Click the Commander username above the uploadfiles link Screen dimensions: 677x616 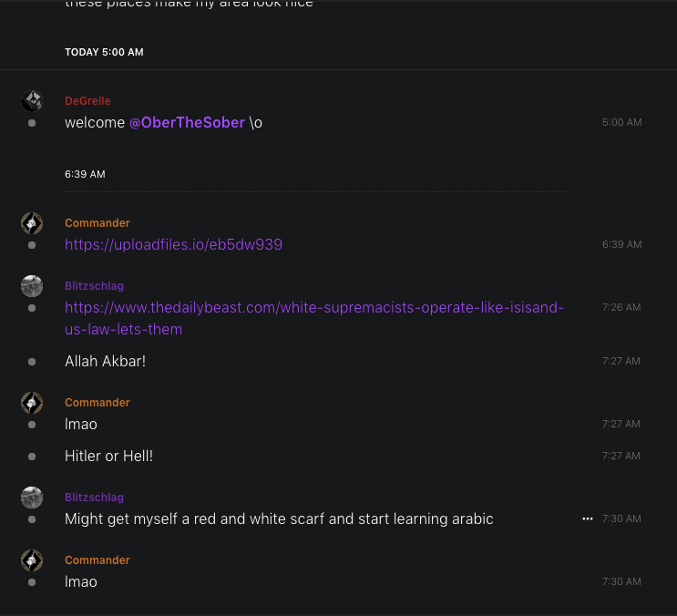pyautogui.click(x=97, y=223)
